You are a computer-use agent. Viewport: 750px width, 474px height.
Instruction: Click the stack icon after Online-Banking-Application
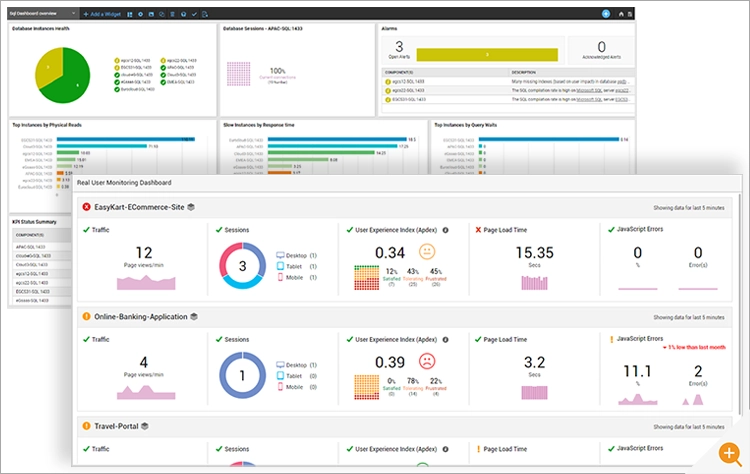pyautogui.click(x=194, y=317)
